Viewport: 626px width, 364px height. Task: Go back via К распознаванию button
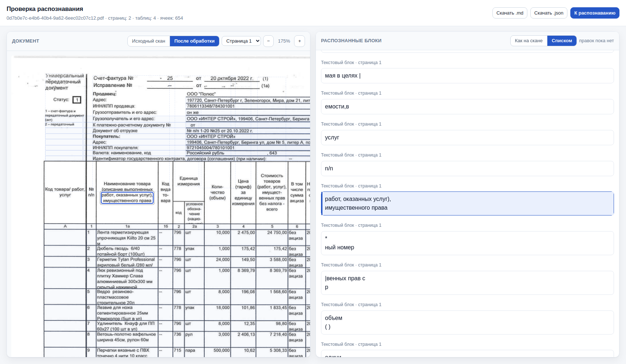(595, 13)
